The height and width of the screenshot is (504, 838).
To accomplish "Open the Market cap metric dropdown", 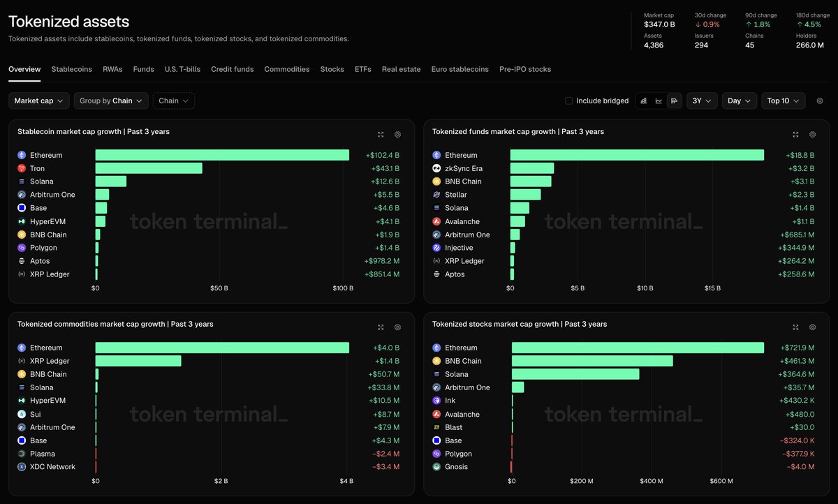I will [x=39, y=101].
